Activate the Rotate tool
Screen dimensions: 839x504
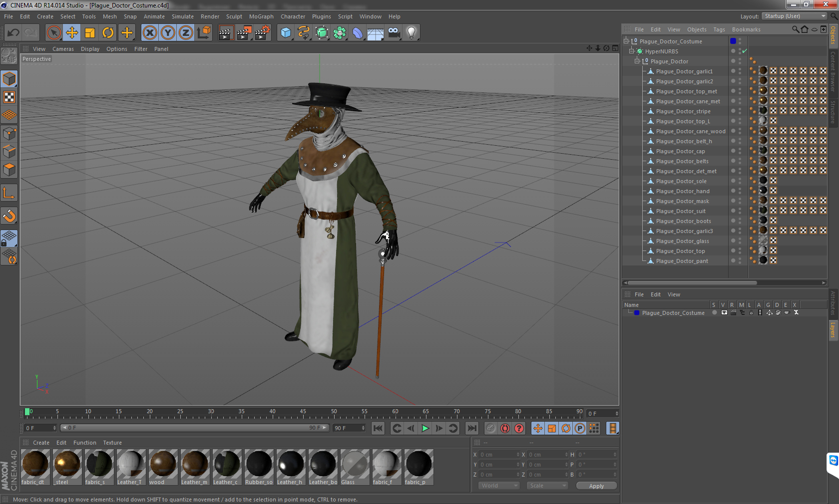pos(108,33)
